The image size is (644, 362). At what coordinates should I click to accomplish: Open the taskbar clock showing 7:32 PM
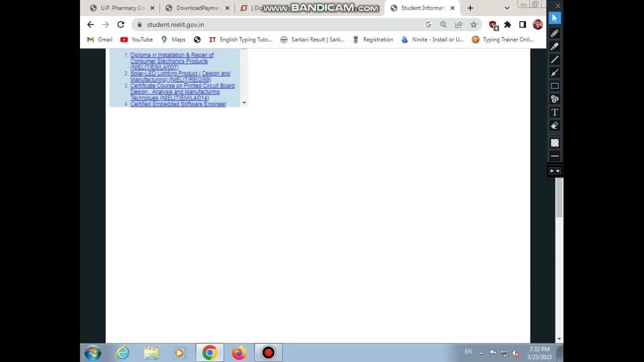click(x=540, y=353)
